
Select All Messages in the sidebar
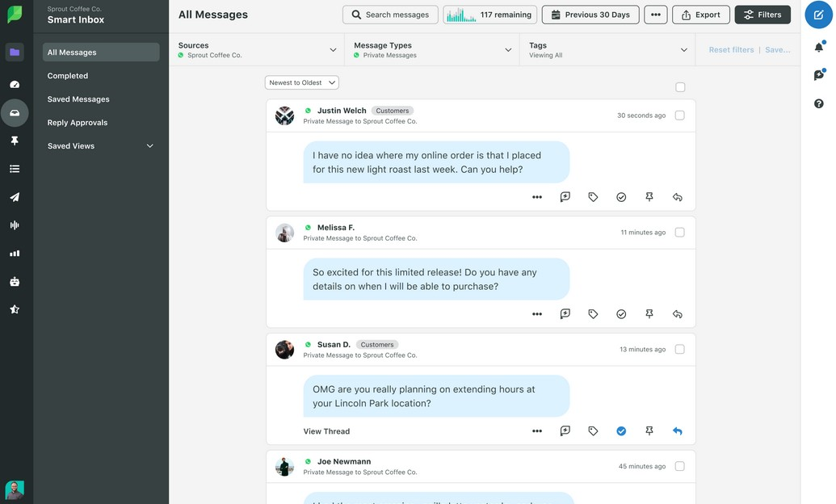(101, 52)
